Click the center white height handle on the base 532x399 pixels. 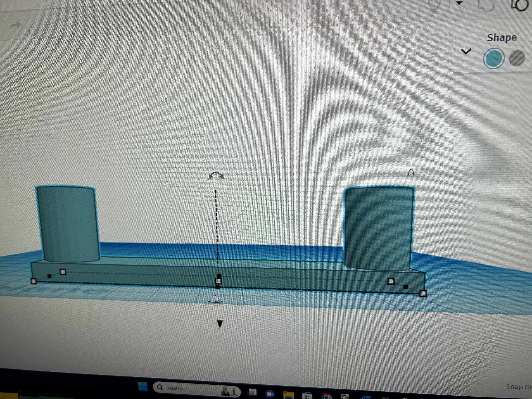click(x=218, y=281)
